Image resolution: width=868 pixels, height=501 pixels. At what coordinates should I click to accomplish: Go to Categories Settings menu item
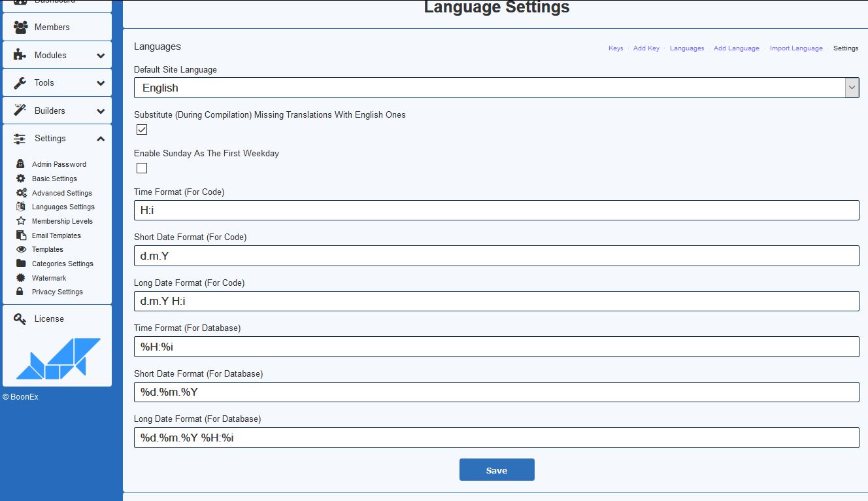click(62, 264)
